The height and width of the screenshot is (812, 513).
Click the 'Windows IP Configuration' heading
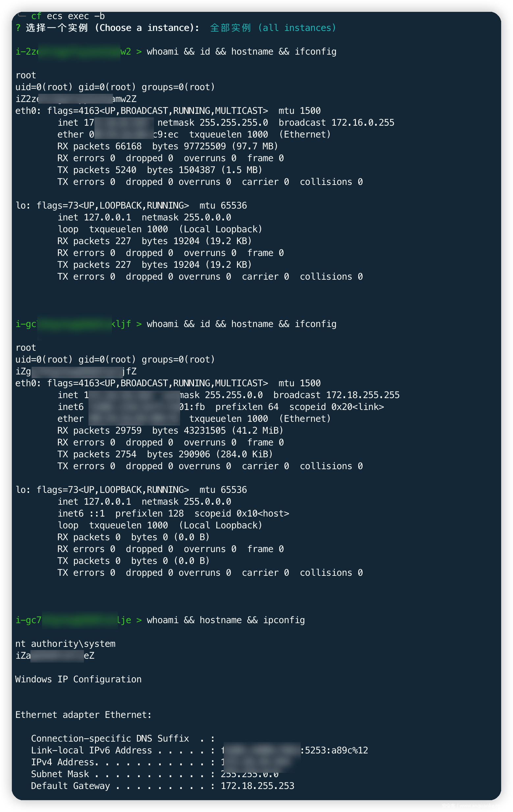point(79,679)
